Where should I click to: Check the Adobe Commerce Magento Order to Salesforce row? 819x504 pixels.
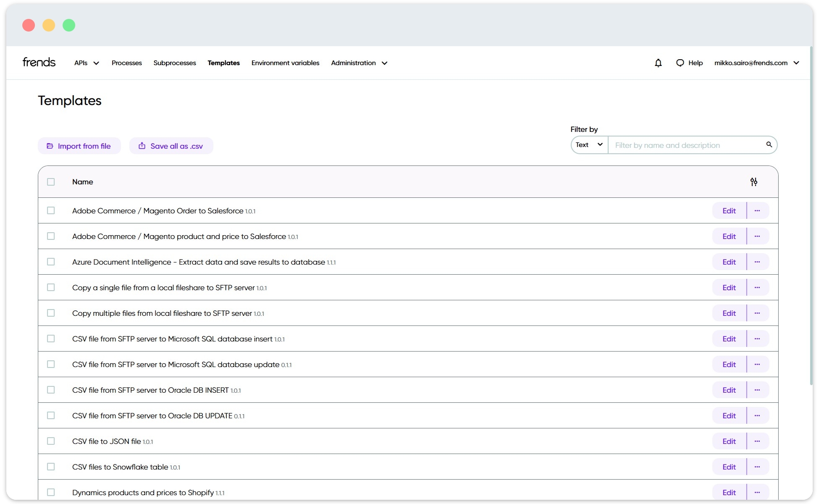pos(51,210)
